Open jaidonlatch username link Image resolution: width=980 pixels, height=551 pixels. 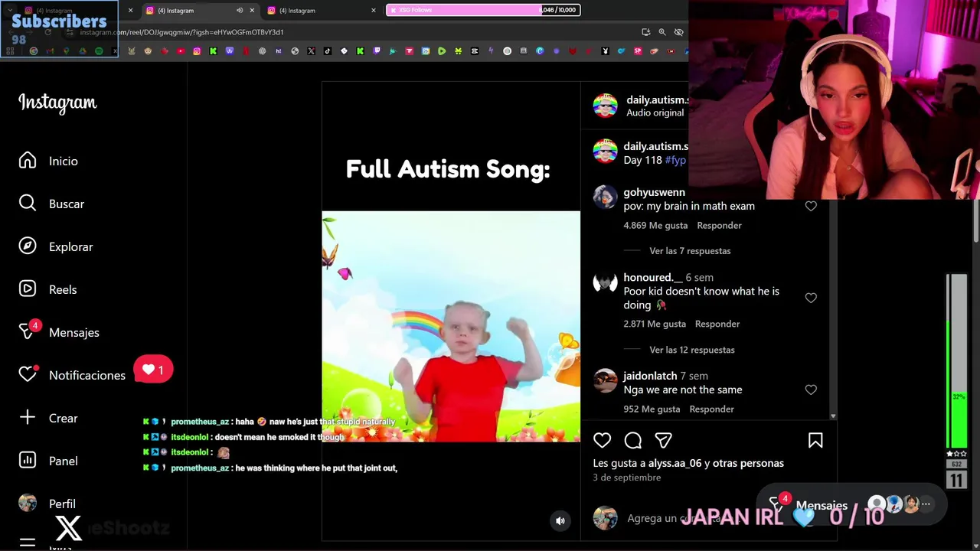[650, 377]
